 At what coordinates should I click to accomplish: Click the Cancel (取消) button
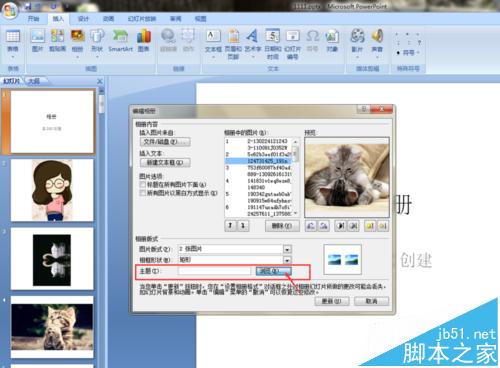coord(371,301)
